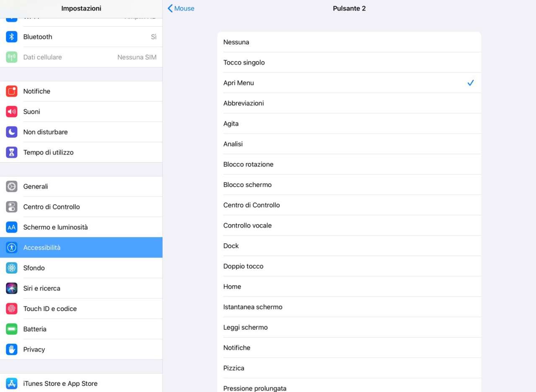This screenshot has height=392, width=536.
Task: Tap the iTunes Store e App Store icon
Action: [12, 384]
